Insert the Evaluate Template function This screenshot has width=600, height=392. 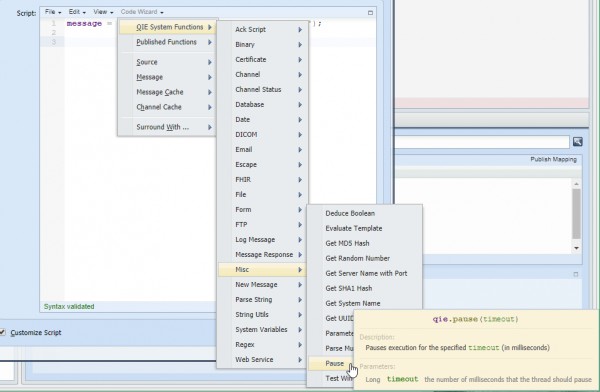[x=365, y=228]
